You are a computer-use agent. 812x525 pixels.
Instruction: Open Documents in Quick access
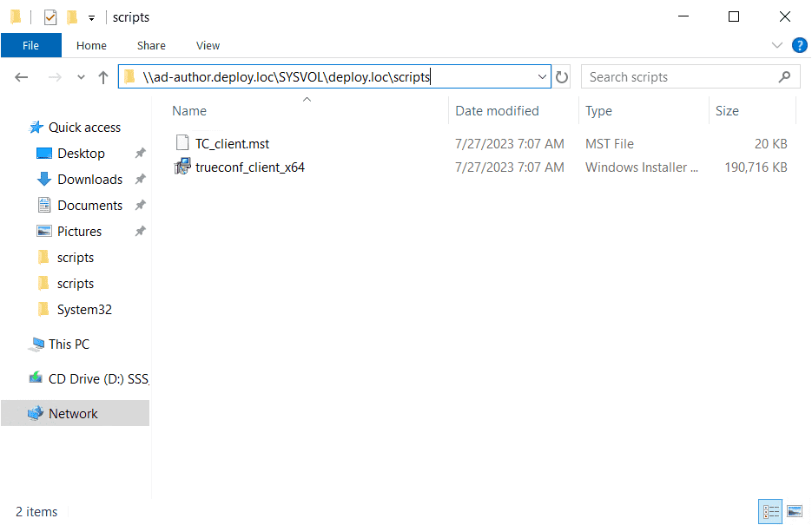pyautogui.click(x=89, y=206)
